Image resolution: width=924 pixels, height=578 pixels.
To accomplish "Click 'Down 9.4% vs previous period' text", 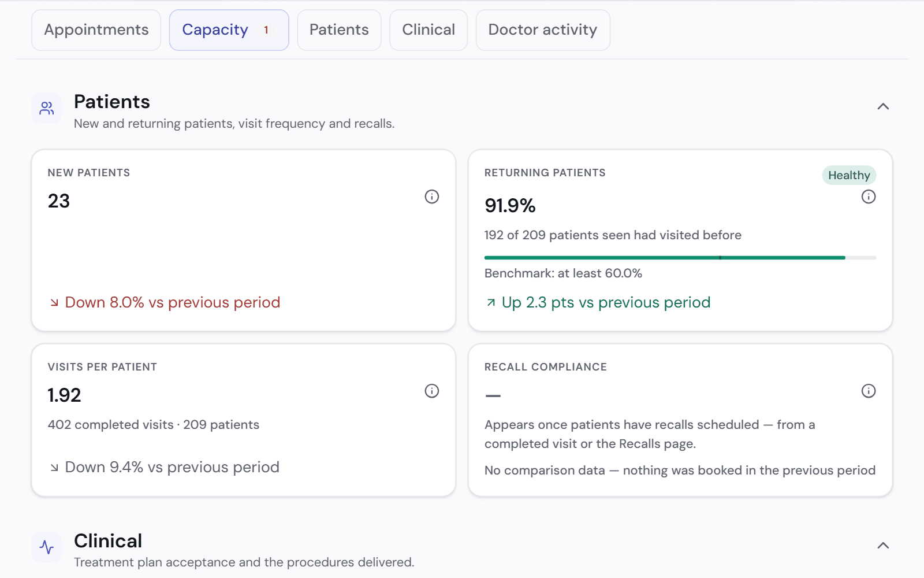I will click(x=172, y=467).
